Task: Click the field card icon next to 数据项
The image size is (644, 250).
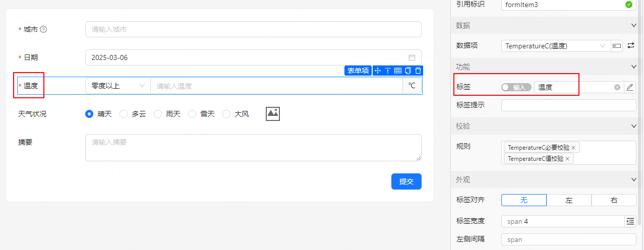Action: click(x=617, y=46)
